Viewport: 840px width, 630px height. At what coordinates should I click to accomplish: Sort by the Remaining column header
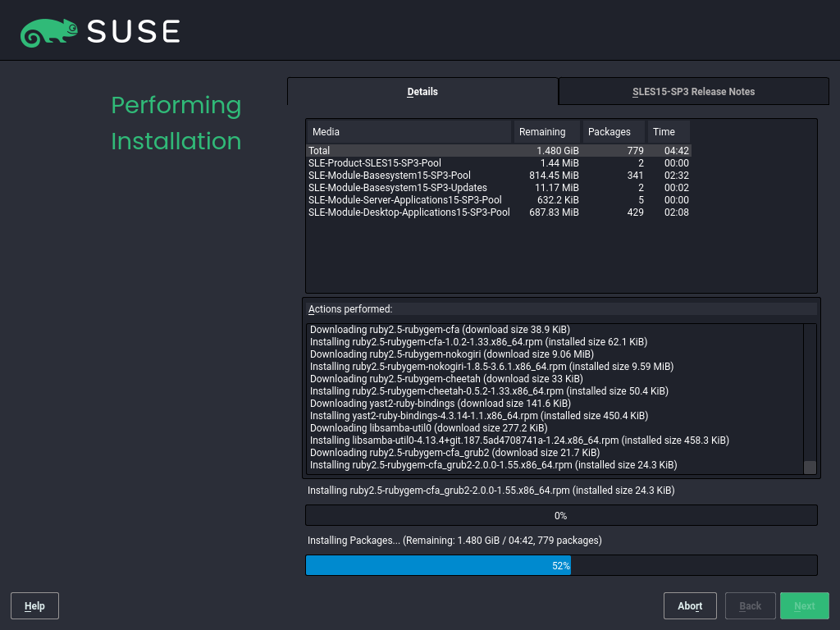(x=546, y=132)
